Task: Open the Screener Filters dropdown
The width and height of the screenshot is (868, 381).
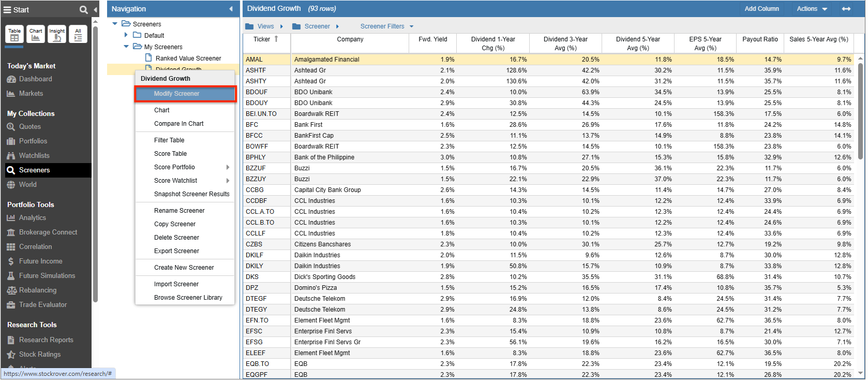Action: (387, 26)
